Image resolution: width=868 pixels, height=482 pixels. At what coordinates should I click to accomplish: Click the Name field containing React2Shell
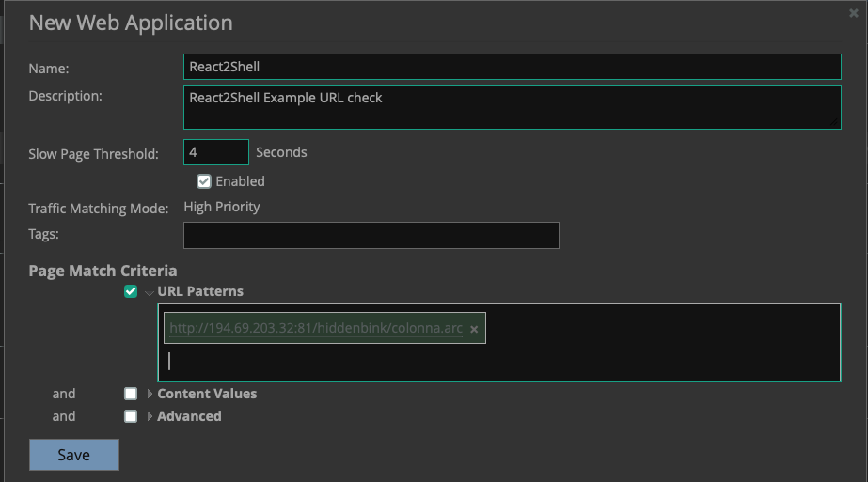point(512,67)
